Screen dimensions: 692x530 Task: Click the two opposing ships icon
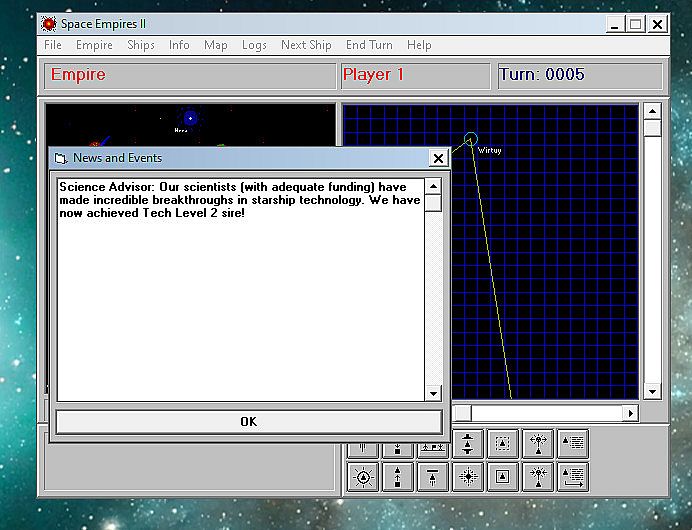(x=468, y=442)
